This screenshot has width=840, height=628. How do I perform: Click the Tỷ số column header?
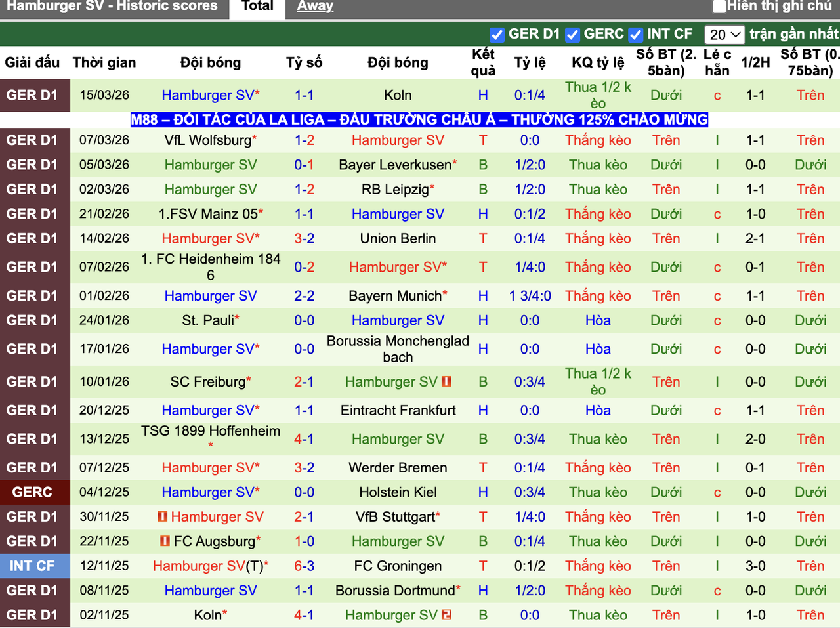point(304,62)
